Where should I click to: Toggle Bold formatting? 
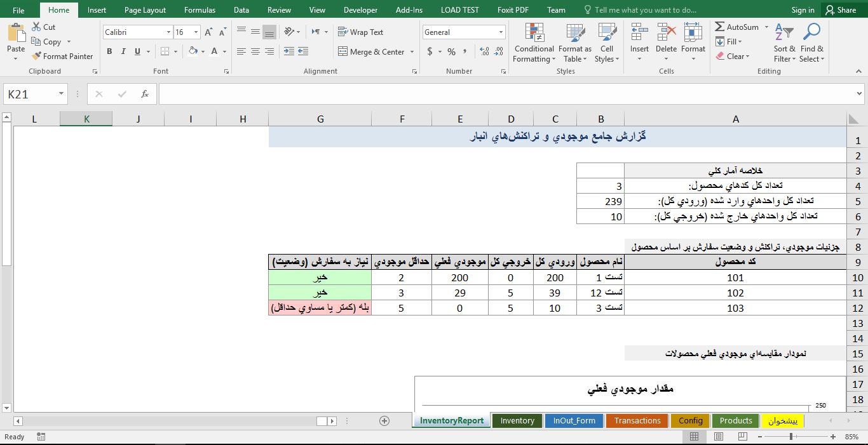click(x=109, y=51)
